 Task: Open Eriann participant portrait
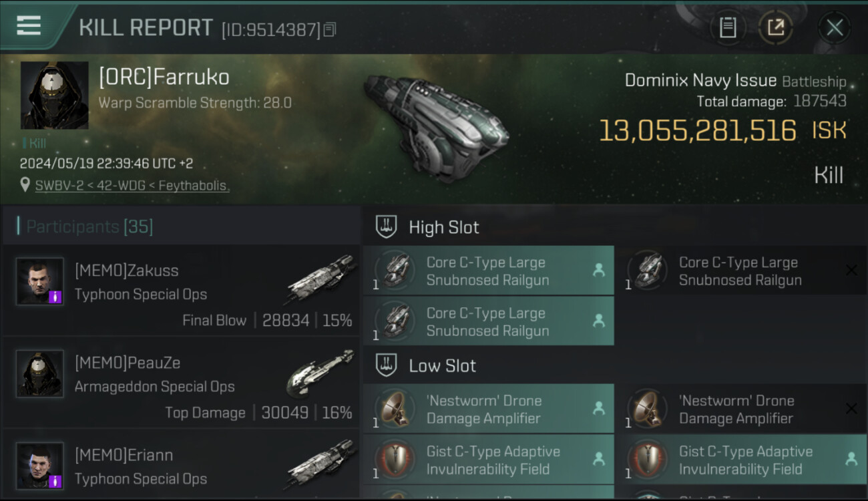click(x=40, y=465)
